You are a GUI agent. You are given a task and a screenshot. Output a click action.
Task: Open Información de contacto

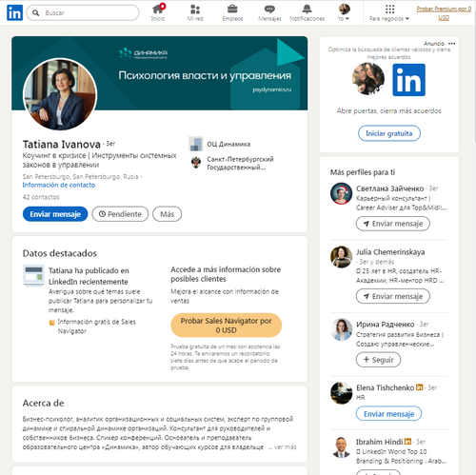[59, 185]
